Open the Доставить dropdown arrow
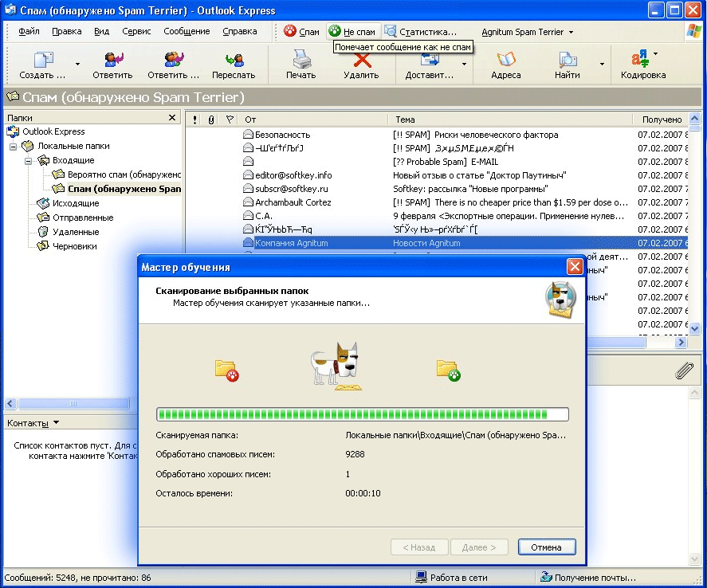Image resolution: width=707 pixels, height=588 pixels. [464, 64]
